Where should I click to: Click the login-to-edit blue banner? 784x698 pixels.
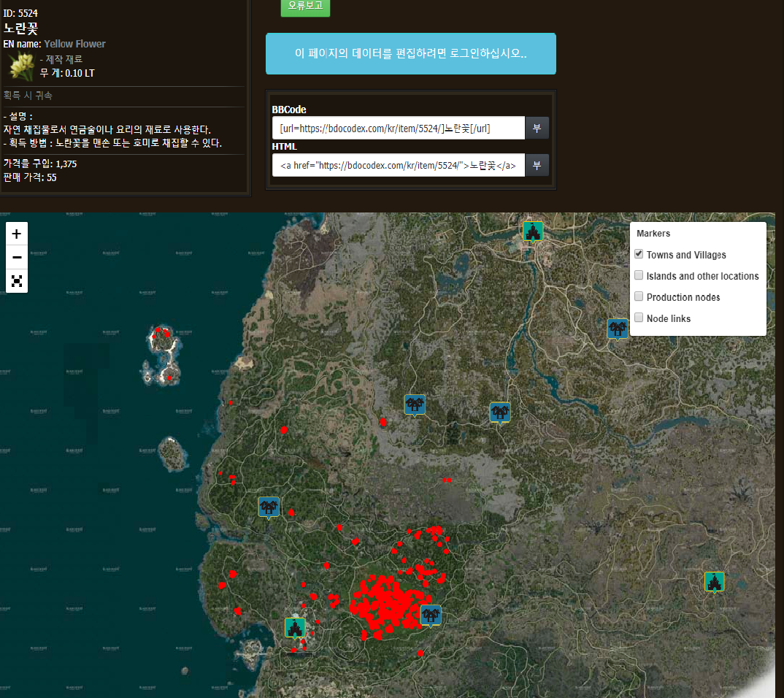[410, 53]
